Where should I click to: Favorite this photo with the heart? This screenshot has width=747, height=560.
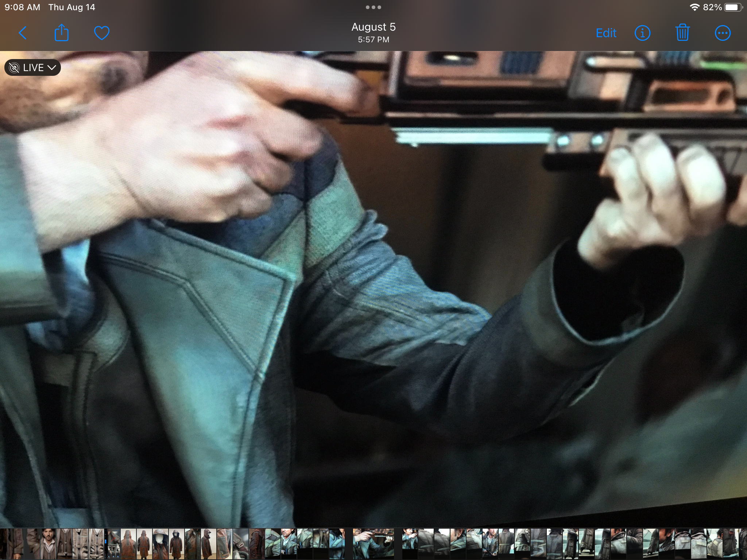(101, 33)
